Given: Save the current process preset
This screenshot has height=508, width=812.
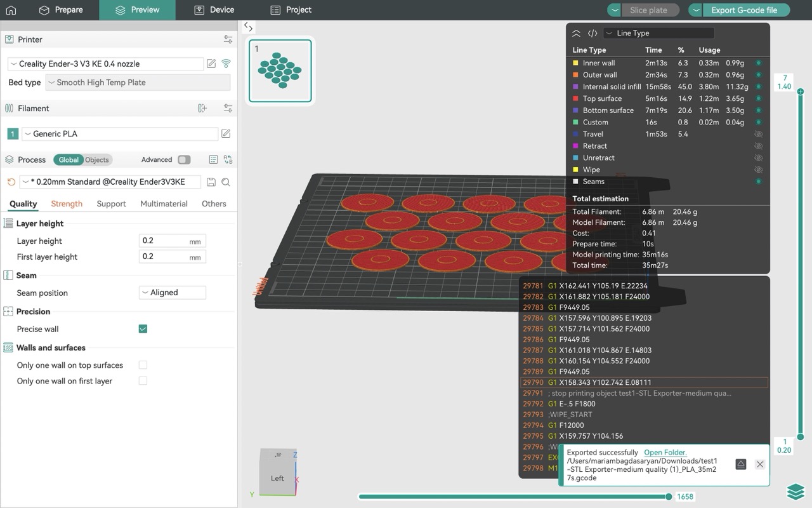Looking at the screenshot, I should (x=212, y=182).
